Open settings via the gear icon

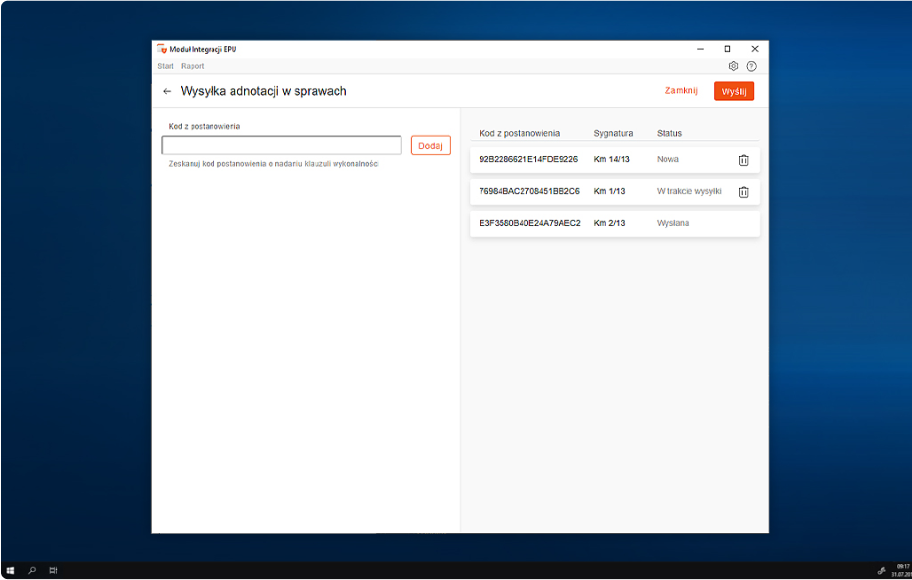[733, 66]
